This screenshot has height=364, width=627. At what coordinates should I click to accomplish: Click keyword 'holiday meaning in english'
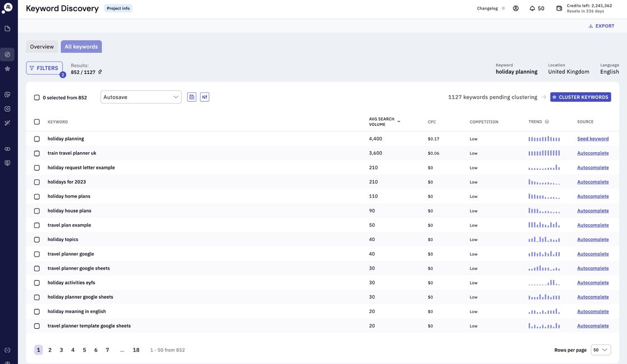77,311
